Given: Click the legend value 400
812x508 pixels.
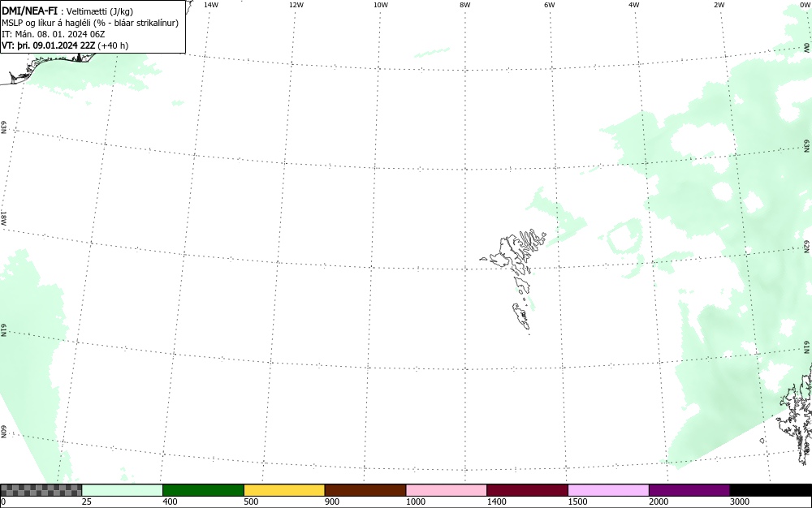Looking at the screenshot, I should tap(170, 502).
